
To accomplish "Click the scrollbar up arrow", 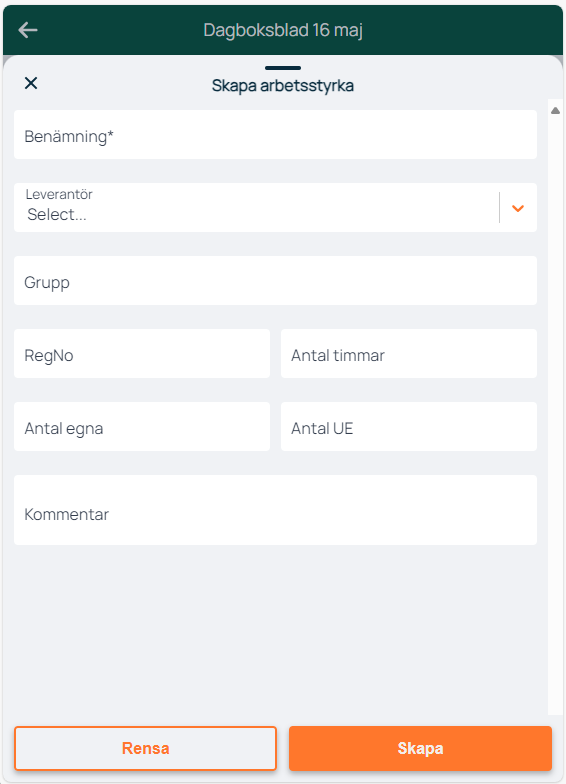I will coord(555,110).
